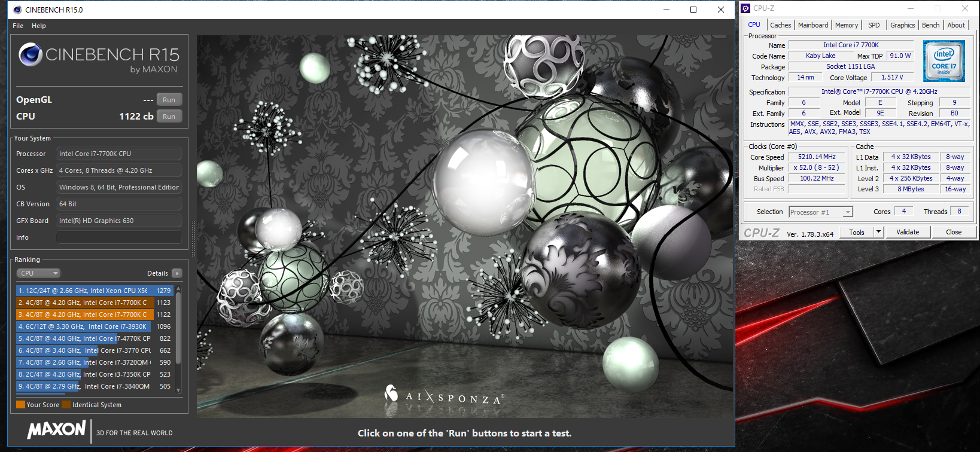Viewport: 980px width, 452px height.
Task: Select ranking row 8 Intel Core i3-7350K
Action: pos(95,374)
